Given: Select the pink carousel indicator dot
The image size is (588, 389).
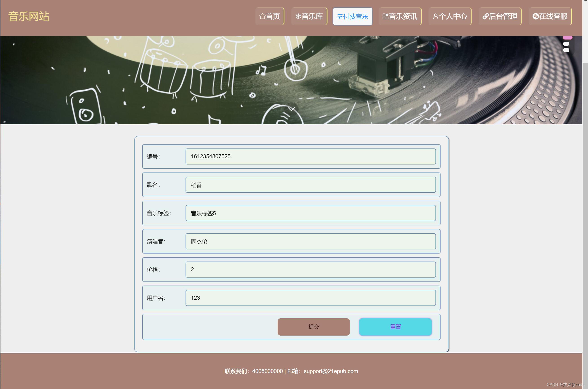Looking at the screenshot, I should tap(567, 38).
